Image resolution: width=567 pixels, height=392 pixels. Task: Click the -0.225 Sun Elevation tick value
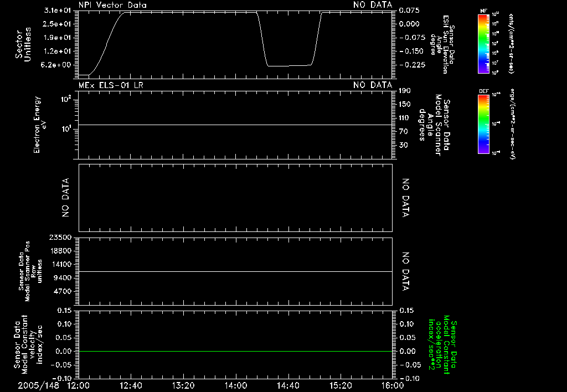click(412, 65)
